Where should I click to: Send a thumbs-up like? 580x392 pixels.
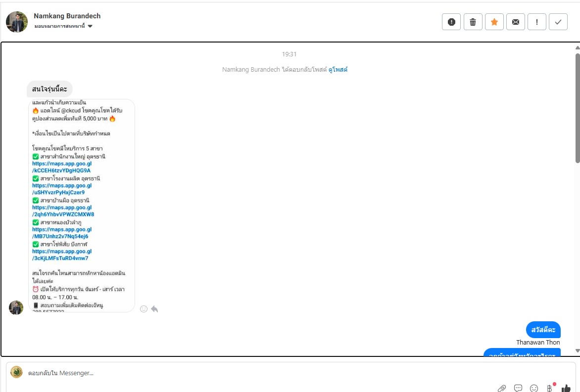tap(566, 388)
